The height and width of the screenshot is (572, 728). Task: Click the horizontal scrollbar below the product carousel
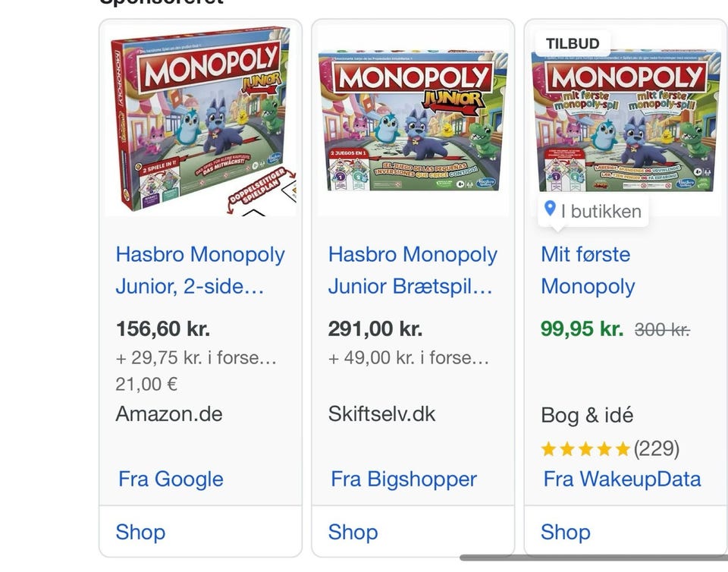coord(591,558)
